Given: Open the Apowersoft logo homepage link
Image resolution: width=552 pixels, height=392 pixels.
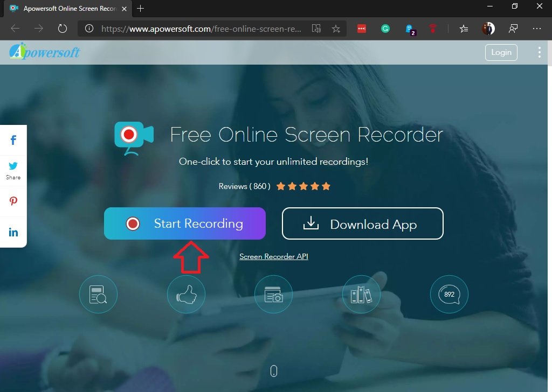Looking at the screenshot, I should tap(45, 52).
